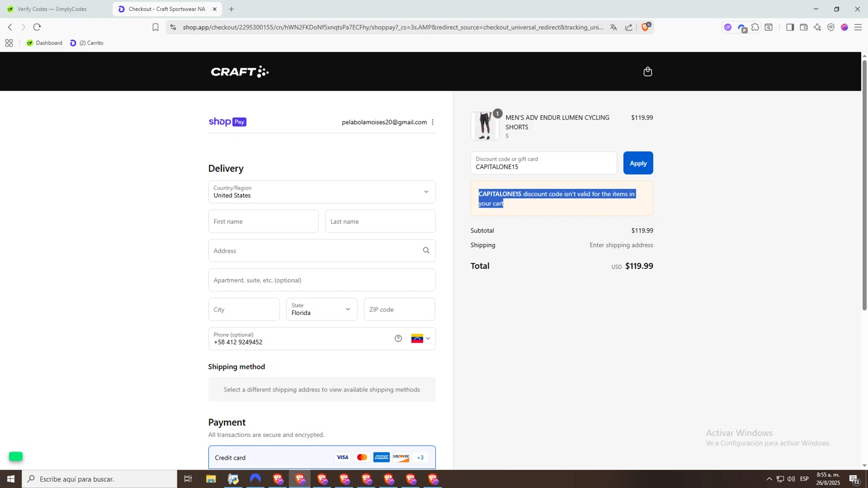Focus the First name field
Image resolution: width=868 pixels, height=488 pixels.
pos(263,221)
